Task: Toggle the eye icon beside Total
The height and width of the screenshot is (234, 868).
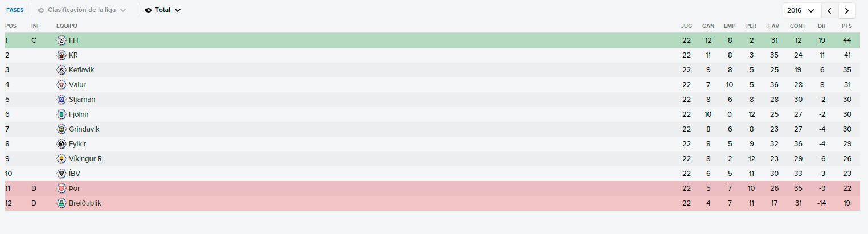Action: 148,10
